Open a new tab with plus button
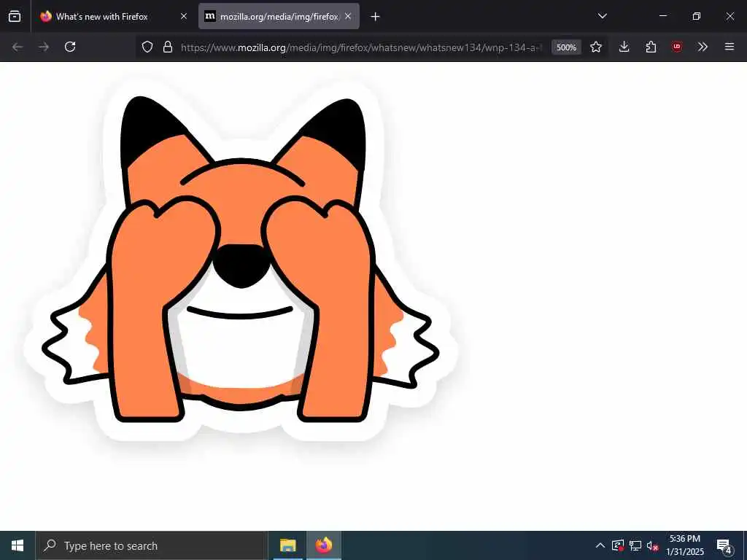The height and width of the screenshot is (560, 747). [376, 17]
